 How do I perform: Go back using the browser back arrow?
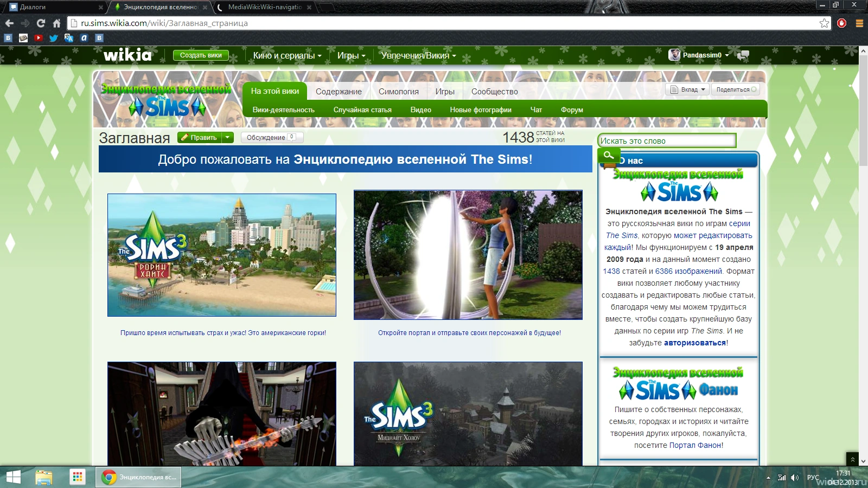click(9, 23)
